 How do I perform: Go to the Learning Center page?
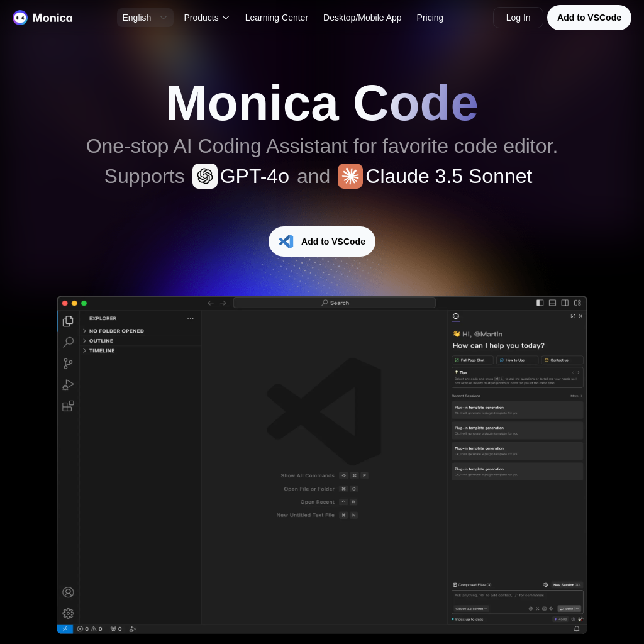coord(277,18)
